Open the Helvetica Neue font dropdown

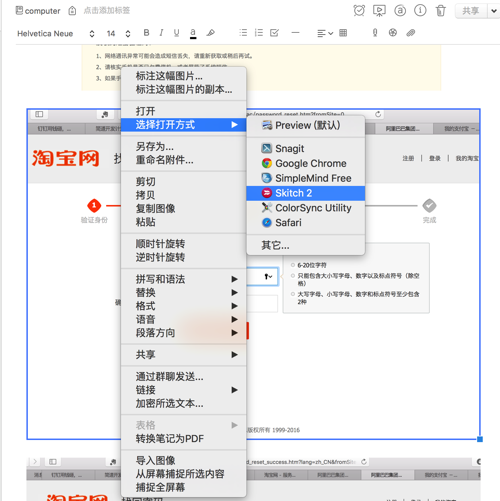(56, 34)
